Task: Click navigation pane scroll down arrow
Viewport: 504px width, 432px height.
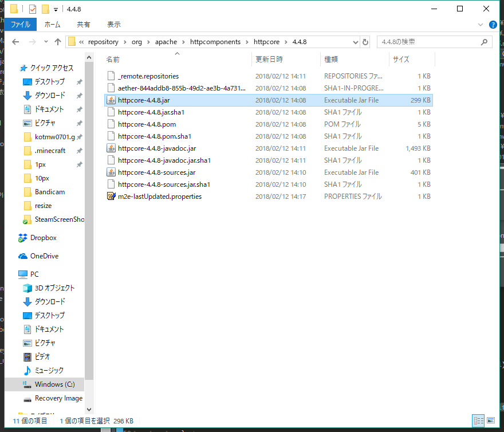Action: click(89, 410)
